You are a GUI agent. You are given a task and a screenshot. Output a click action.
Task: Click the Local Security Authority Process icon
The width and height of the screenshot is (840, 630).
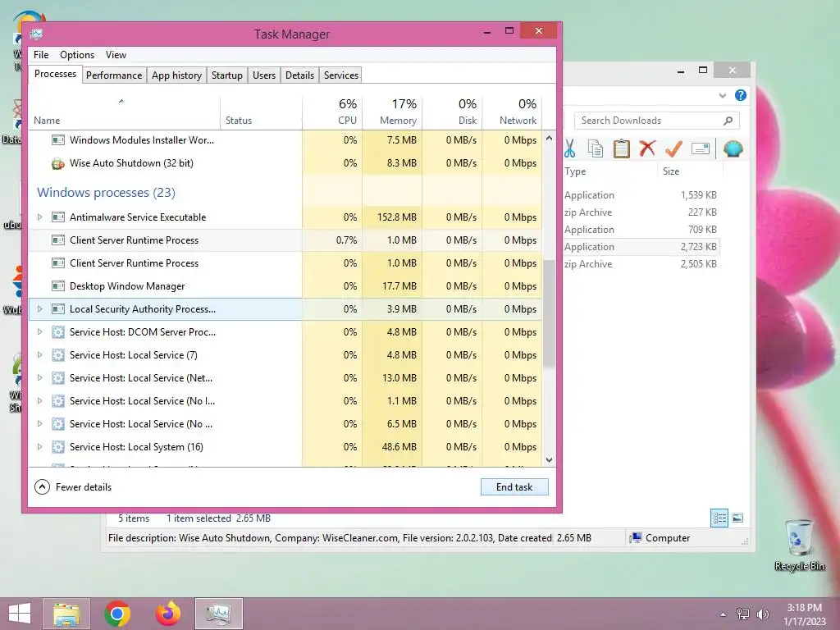58,309
